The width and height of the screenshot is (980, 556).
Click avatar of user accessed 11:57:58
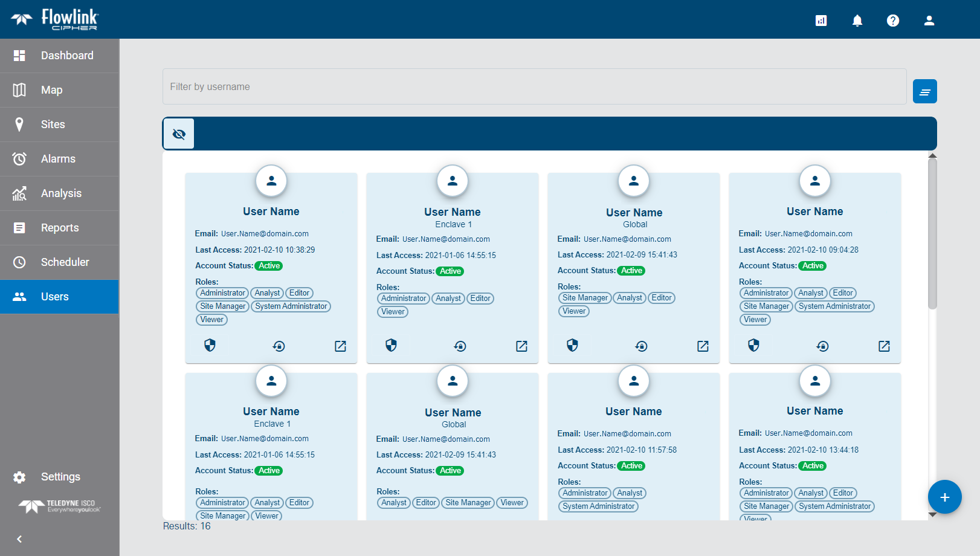634,381
